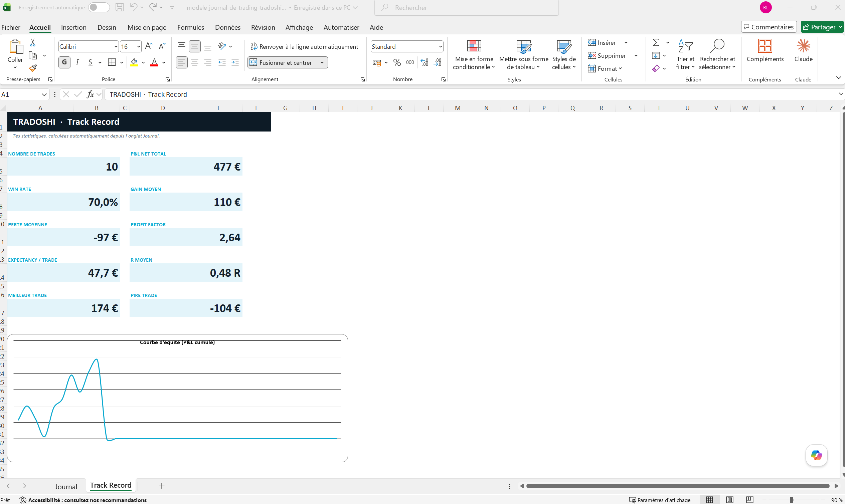The height and width of the screenshot is (504, 845).
Task: Click the accounting number format icon
Action: (x=376, y=62)
